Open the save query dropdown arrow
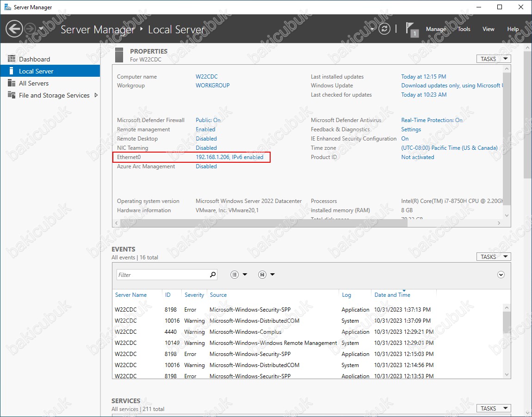This screenshot has width=532, height=417. [272, 275]
